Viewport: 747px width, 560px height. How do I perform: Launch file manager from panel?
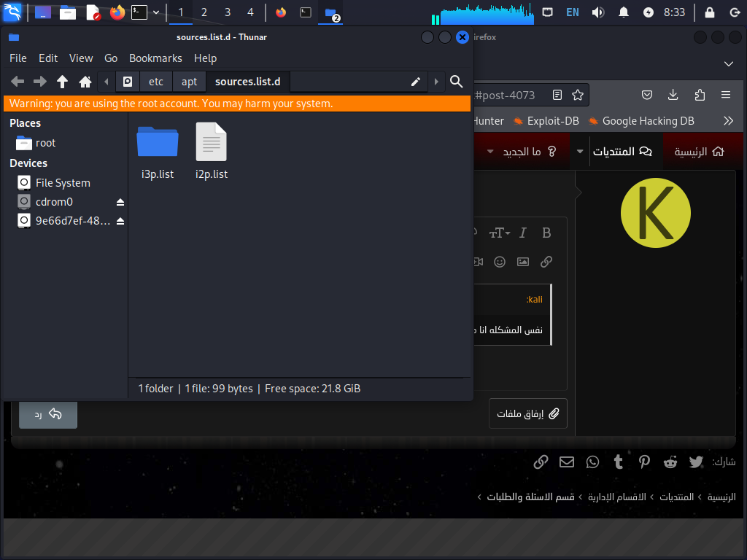[x=68, y=12]
